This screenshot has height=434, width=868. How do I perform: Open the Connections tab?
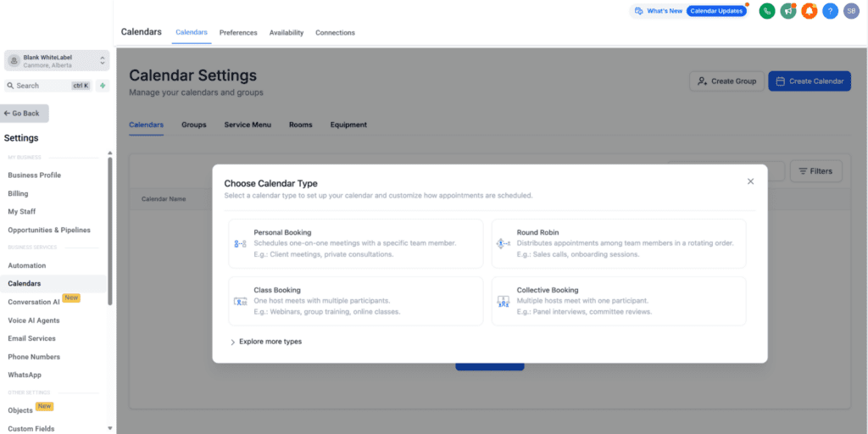pyautogui.click(x=335, y=33)
